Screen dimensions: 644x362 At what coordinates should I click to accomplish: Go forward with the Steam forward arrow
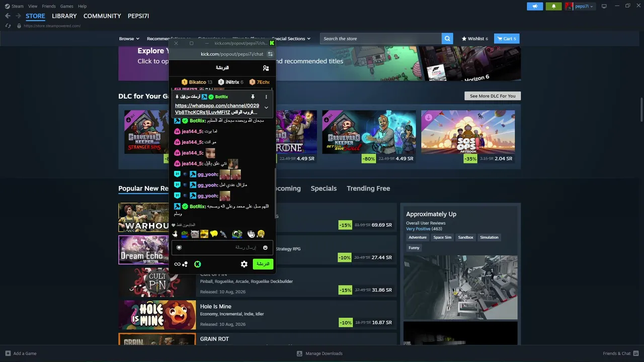coord(18,16)
